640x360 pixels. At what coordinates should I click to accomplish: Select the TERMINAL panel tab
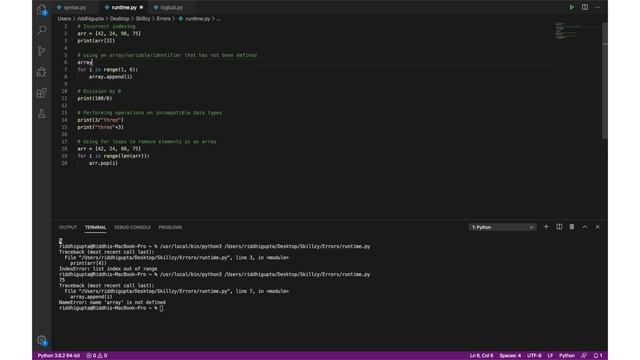coord(96,227)
